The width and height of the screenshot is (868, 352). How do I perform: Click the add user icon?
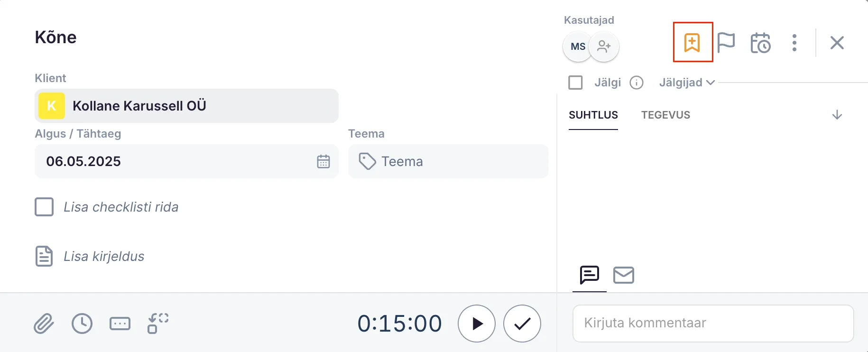pyautogui.click(x=604, y=46)
